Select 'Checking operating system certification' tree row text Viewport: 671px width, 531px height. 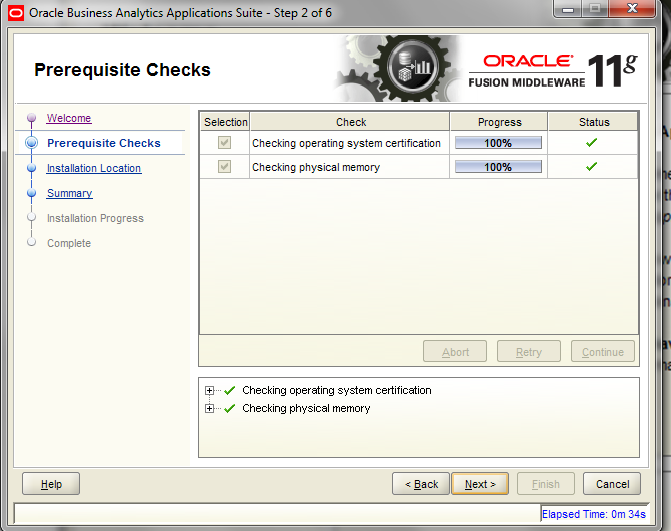click(x=337, y=390)
